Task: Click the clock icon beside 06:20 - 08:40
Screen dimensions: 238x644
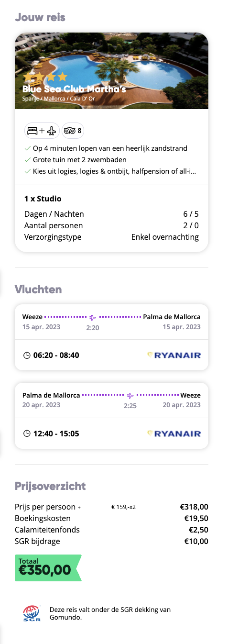Action: [x=27, y=355]
